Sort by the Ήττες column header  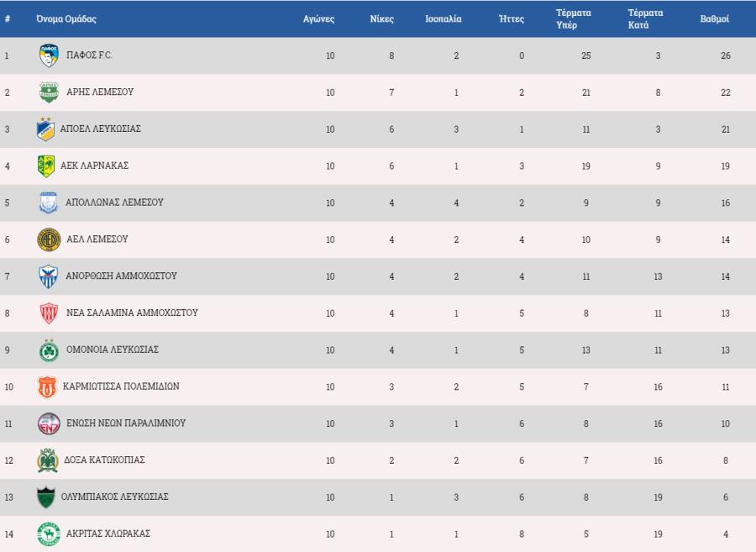(x=512, y=18)
